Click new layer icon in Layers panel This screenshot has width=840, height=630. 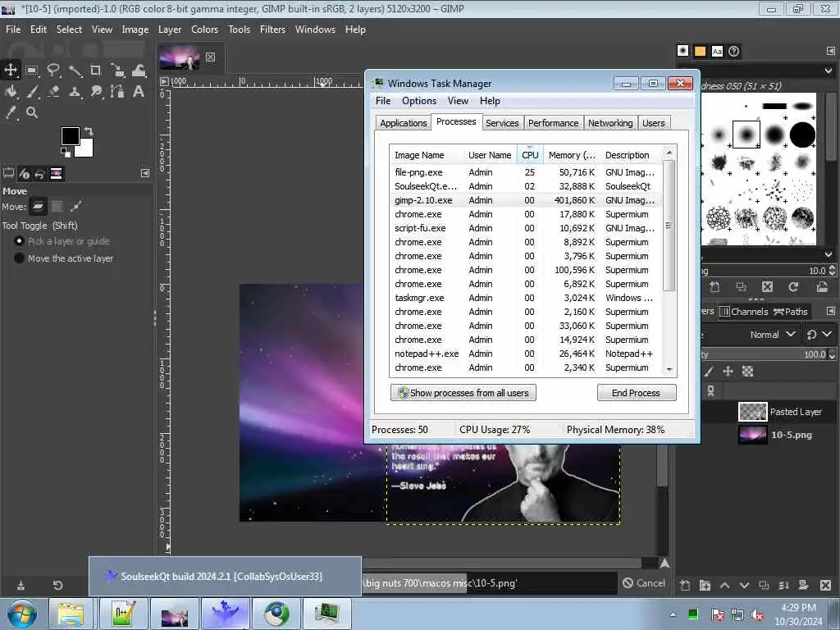[685, 585]
